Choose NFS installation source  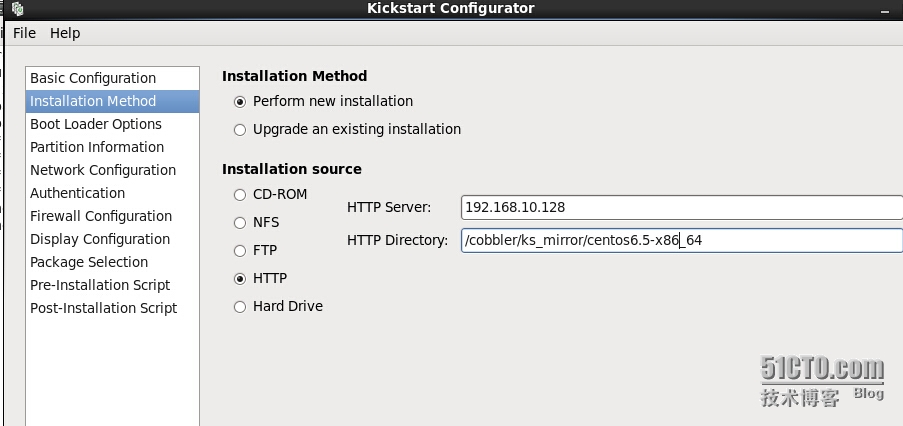coord(240,223)
